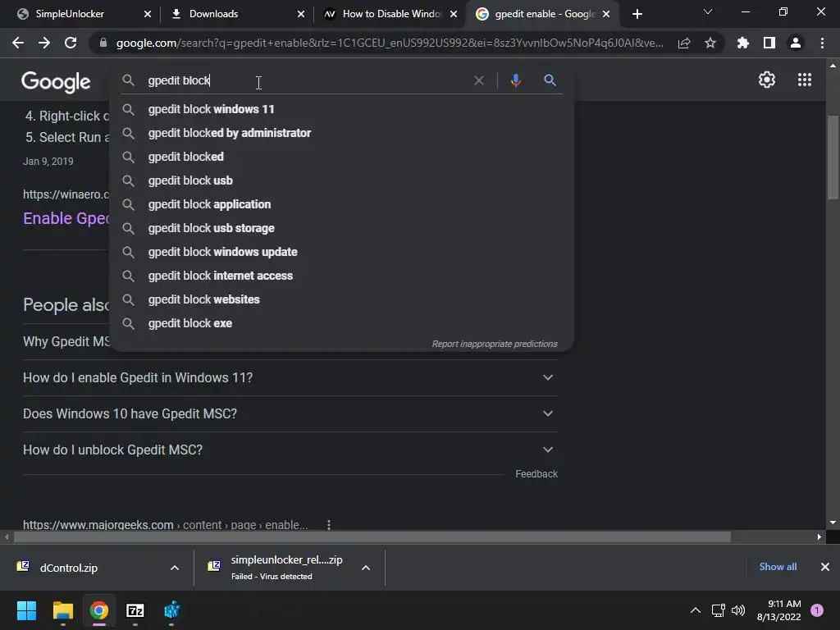Close the downloads shelf bar
840x630 pixels.
coord(825,567)
